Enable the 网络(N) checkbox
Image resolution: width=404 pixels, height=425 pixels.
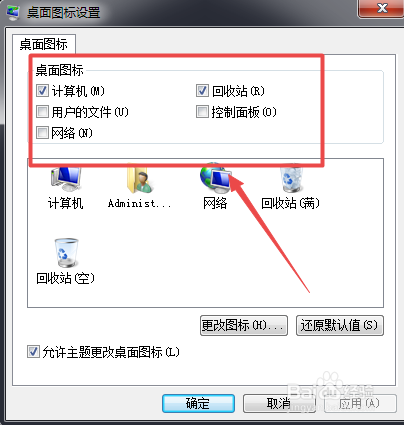pos(42,133)
